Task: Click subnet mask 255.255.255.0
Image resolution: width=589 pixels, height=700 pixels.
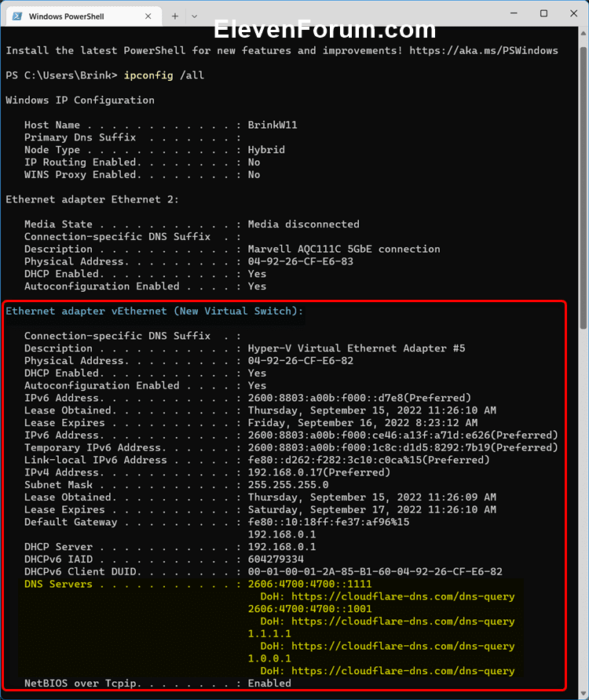Action: click(288, 485)
